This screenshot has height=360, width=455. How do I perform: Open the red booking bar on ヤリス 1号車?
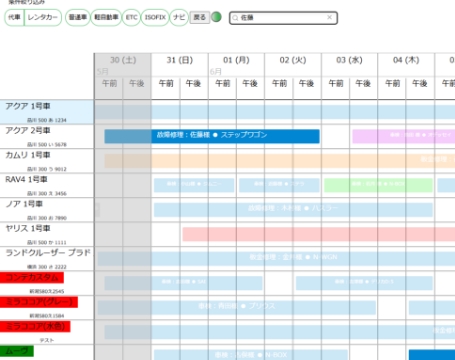319,234
